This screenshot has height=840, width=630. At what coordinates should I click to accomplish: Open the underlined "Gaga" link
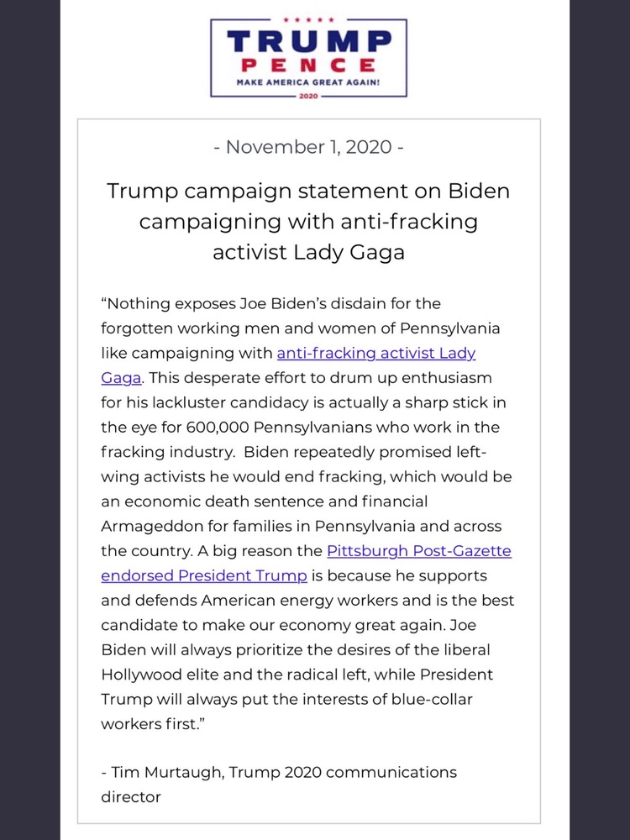(x=121, y=378)
